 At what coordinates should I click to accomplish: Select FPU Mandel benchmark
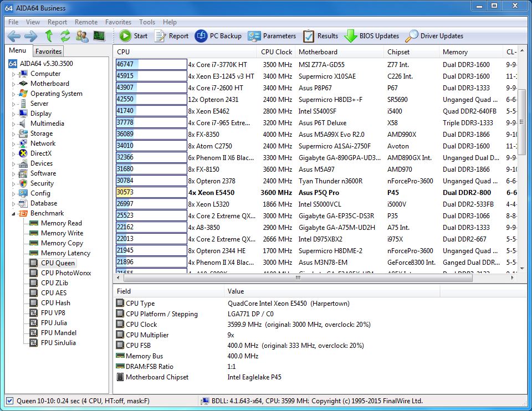pos(59,333)
